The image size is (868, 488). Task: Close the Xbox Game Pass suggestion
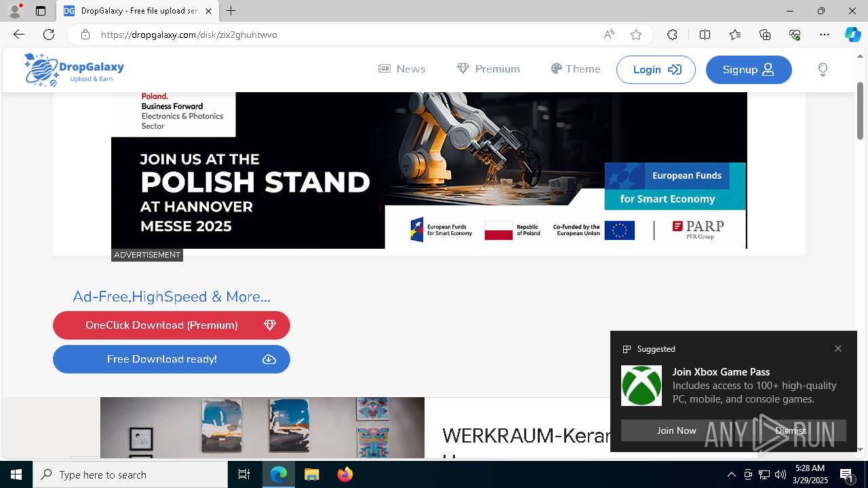838,348
